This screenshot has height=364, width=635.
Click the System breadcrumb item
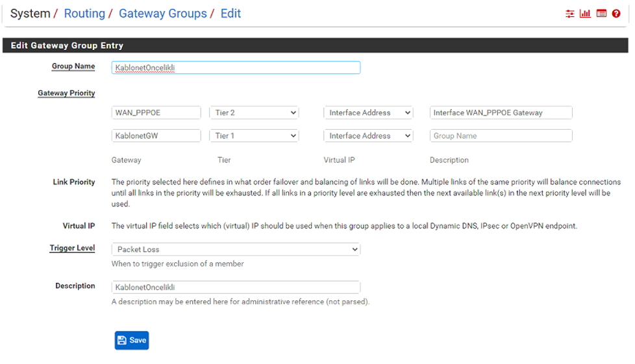coord(30,14)
